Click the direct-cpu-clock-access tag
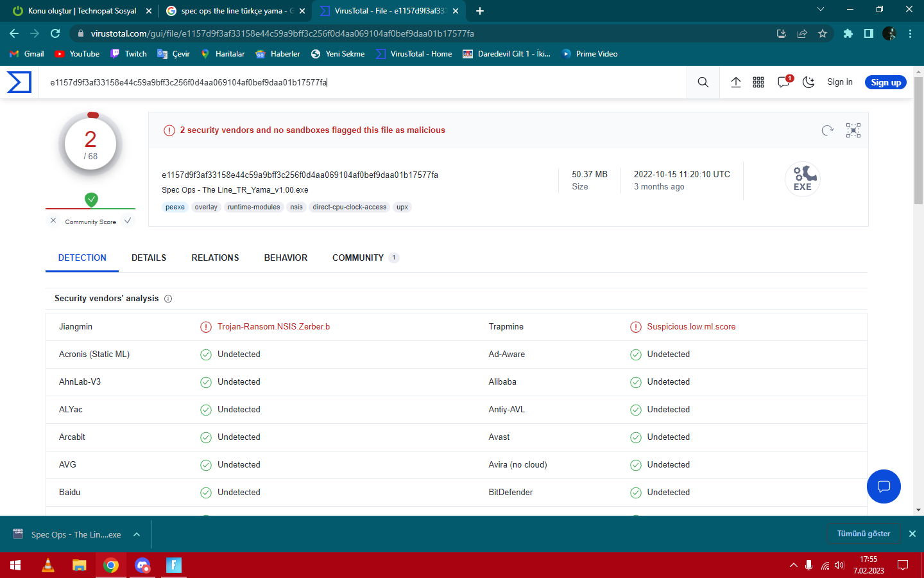The image size is (924, 578). click(x=350, y=207)
